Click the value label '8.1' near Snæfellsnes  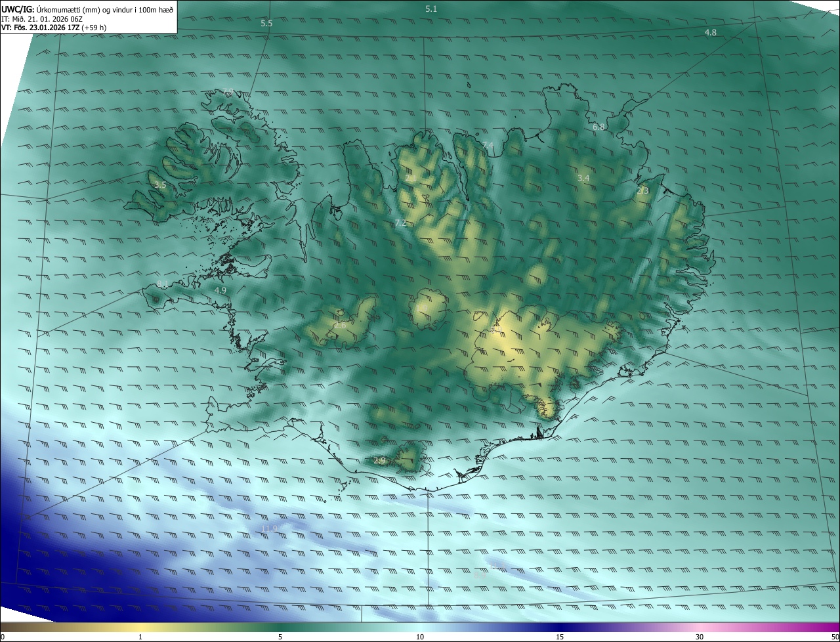pos(163,284)
